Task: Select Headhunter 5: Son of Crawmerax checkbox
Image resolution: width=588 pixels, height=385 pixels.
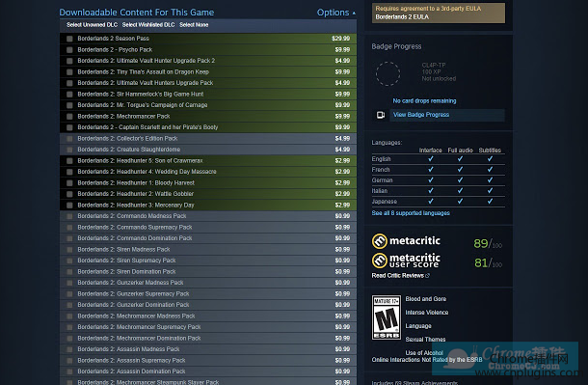Action: point(69,161)
